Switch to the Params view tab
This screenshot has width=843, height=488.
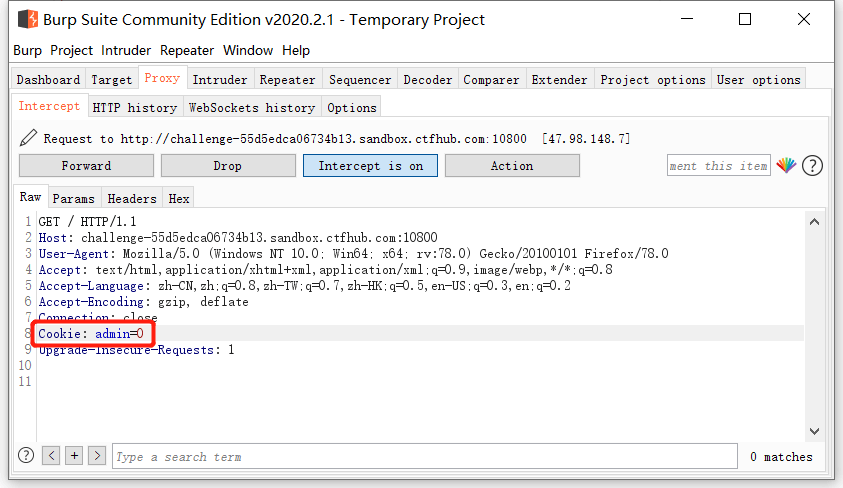(x=74, y=198)
